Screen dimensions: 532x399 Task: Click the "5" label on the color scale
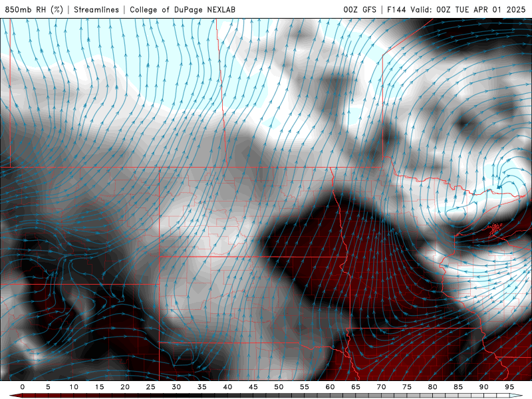[x=48, y=387]
